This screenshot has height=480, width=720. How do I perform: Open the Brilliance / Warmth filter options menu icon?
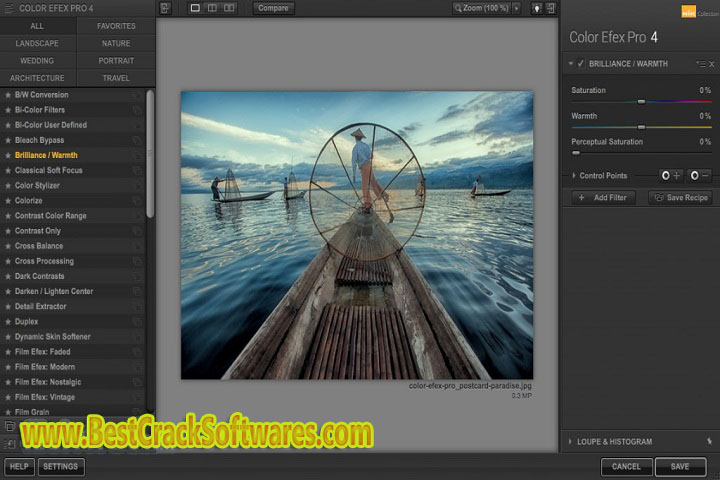click(x=701, y=64)
